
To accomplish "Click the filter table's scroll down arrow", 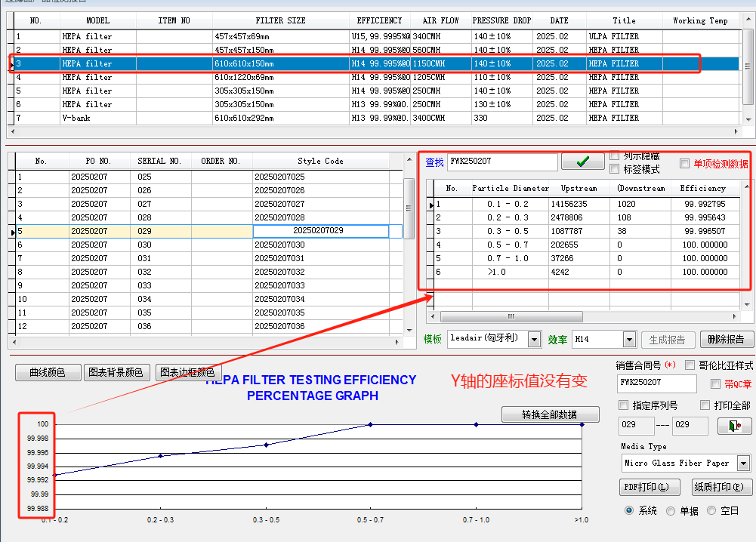I will click(748, 119).
